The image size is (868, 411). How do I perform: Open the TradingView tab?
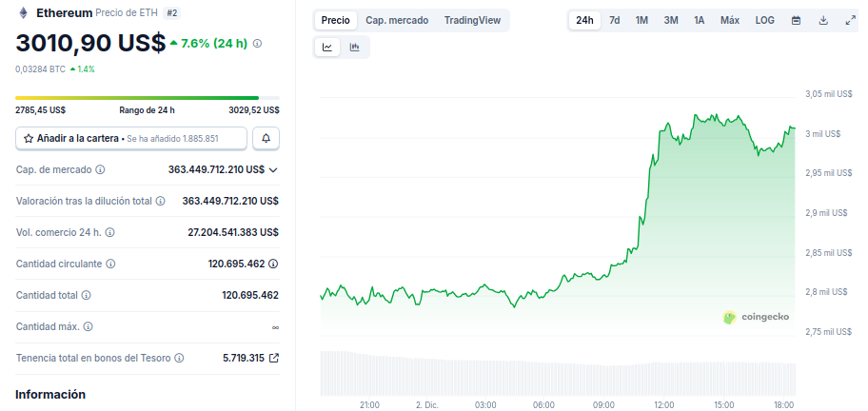[x=472, y=20]
